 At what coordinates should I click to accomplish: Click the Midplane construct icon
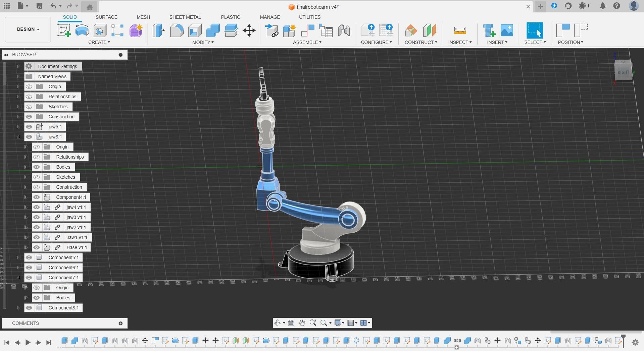(429, 31)
